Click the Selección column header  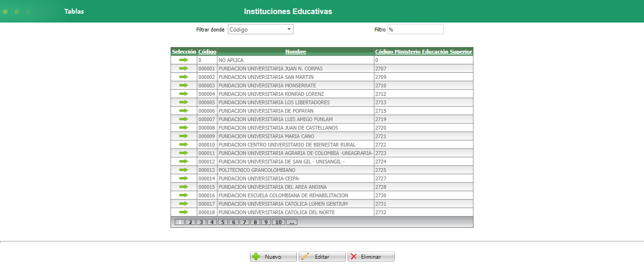[184, 52]
